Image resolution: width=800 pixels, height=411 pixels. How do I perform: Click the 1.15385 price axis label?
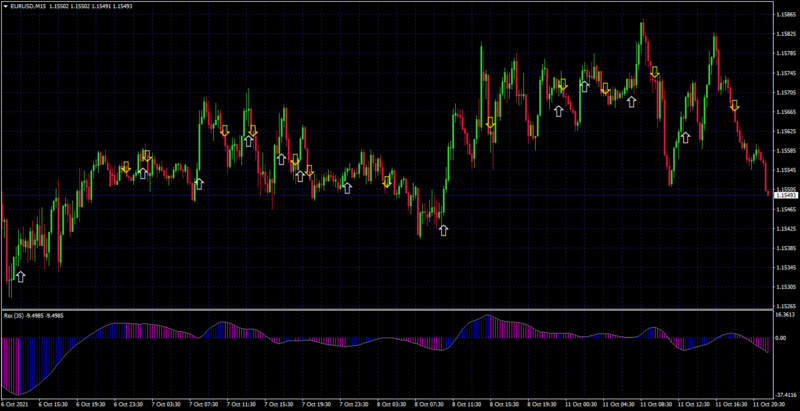coord(784,248)
